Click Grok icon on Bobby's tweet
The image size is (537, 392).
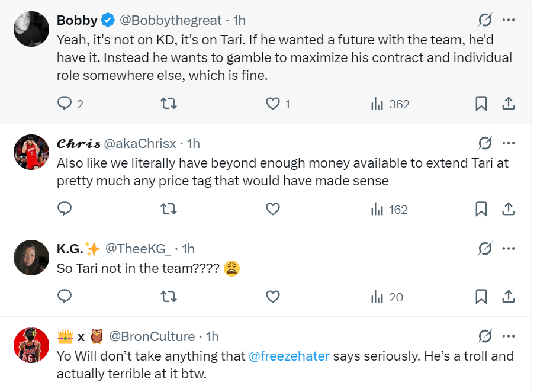point(485,20)
